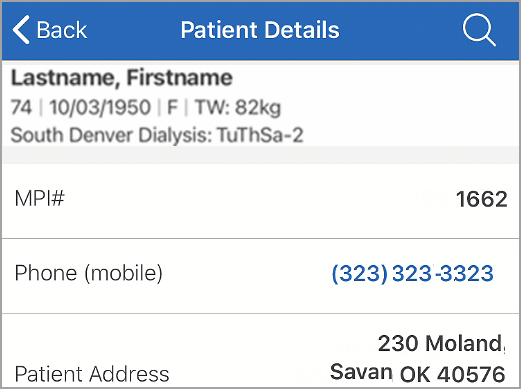Open the Patient Address row label

(x=92, y=374)
